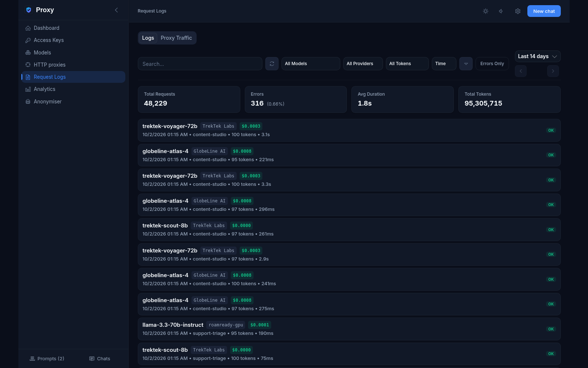588x368 pixels.
Task: Open the treektek-scout-8b log with 261ms
Action: (349, 230)
